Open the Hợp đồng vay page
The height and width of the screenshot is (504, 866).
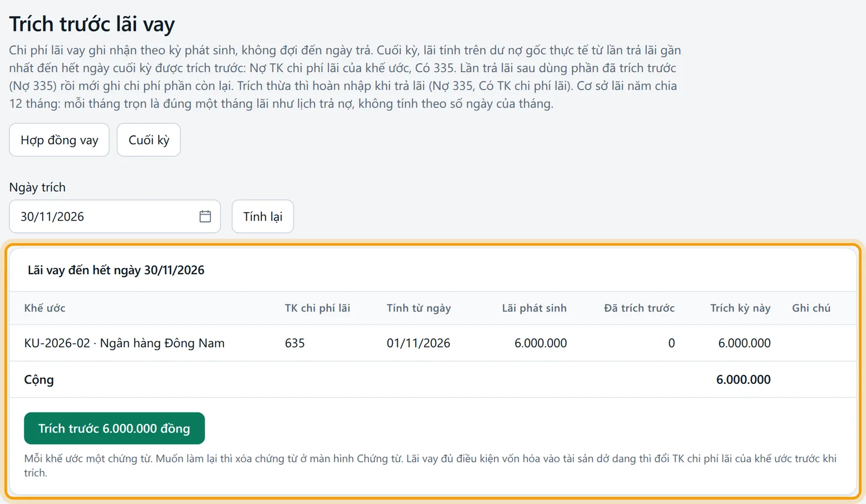(x=60, y=140)
